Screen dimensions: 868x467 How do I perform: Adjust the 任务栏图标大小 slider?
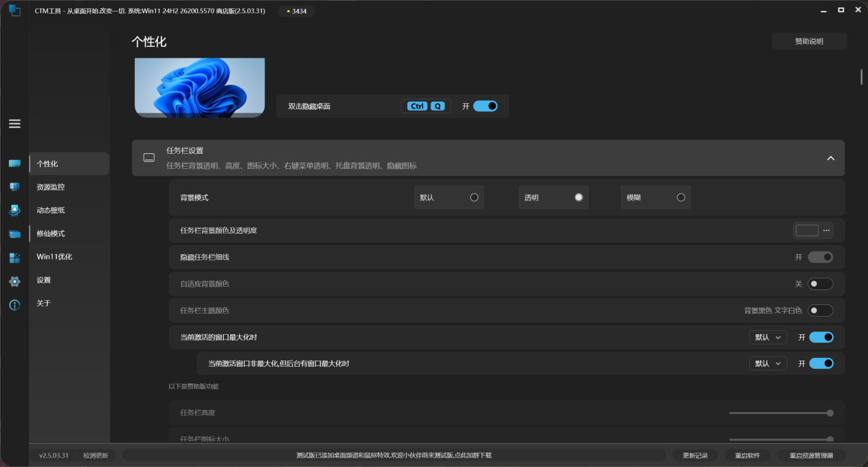781,439
